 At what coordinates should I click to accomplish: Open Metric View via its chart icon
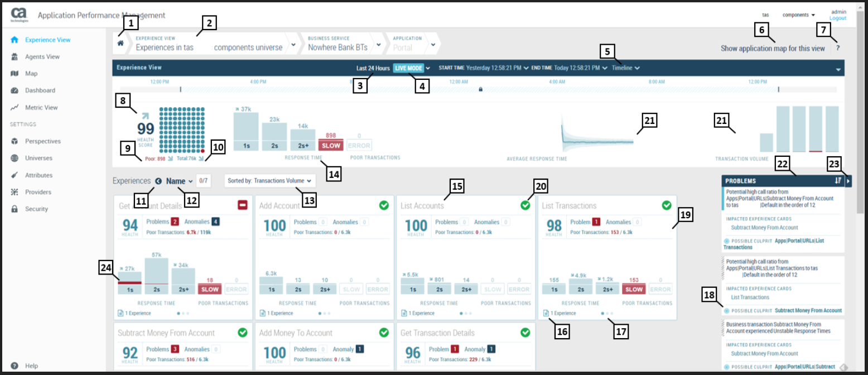coord(15,107)
